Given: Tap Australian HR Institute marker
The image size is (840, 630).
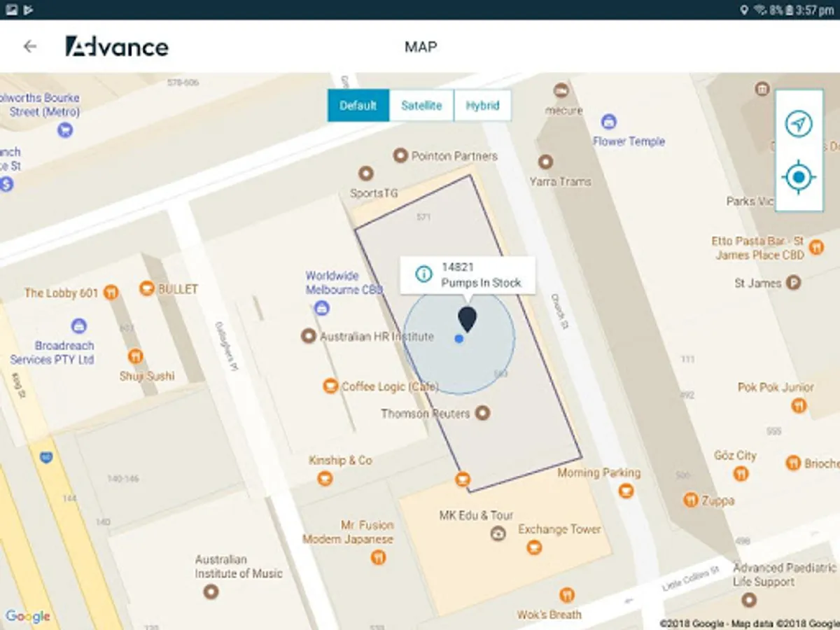Looking at the screenshot, I should (x=308, y=337).
